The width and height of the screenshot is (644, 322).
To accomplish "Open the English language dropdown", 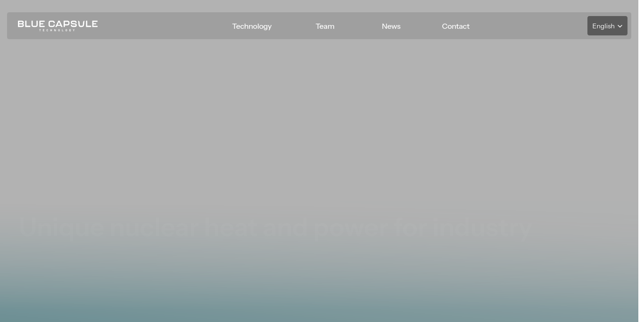I will point(607,26).
